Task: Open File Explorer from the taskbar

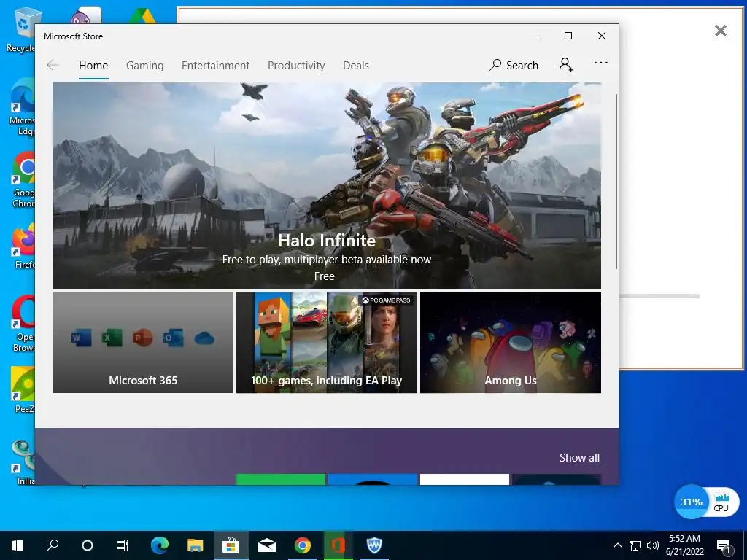Action: click(x=195, y=545)
